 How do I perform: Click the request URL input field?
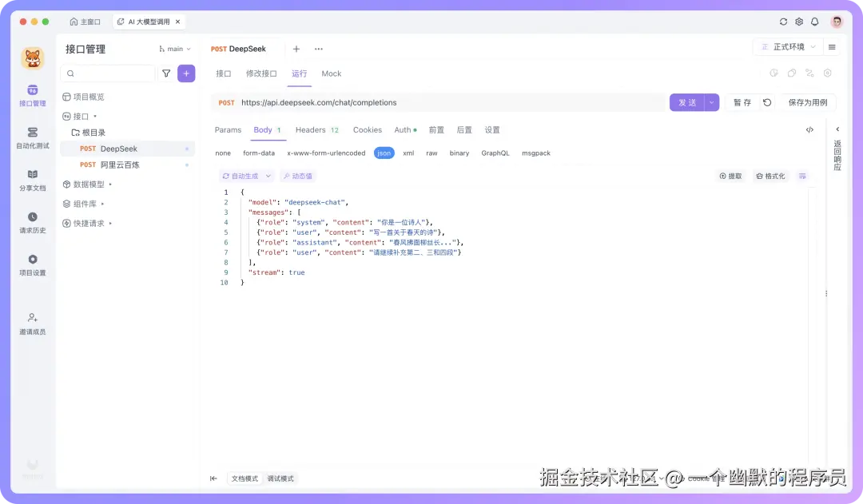(451, 102)
